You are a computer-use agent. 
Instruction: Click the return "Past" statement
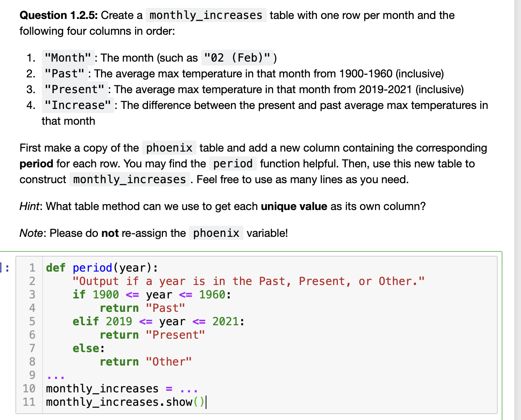coord(142,308)
